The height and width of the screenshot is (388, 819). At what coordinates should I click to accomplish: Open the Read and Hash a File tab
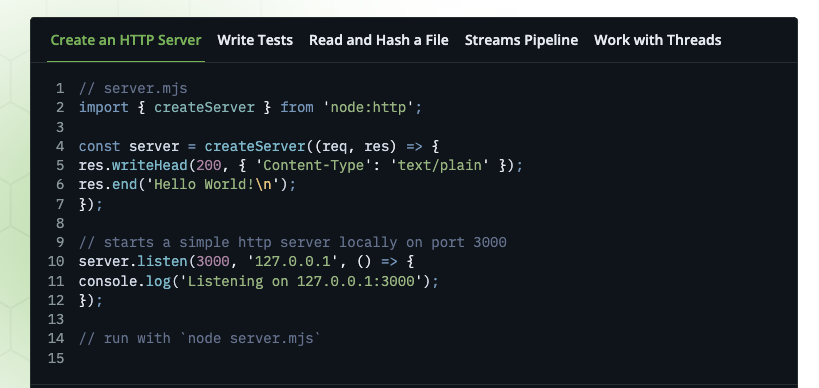[379, 40]
